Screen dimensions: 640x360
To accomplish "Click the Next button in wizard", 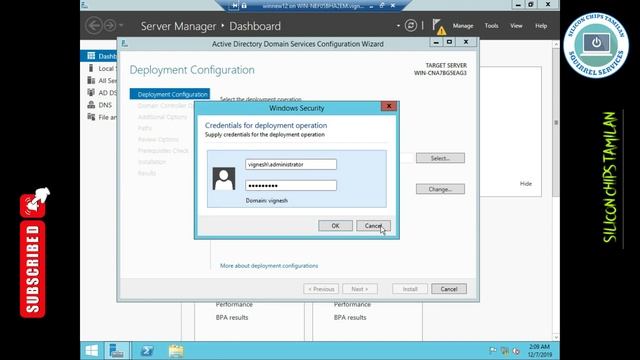I will click(x=360, y=289).
